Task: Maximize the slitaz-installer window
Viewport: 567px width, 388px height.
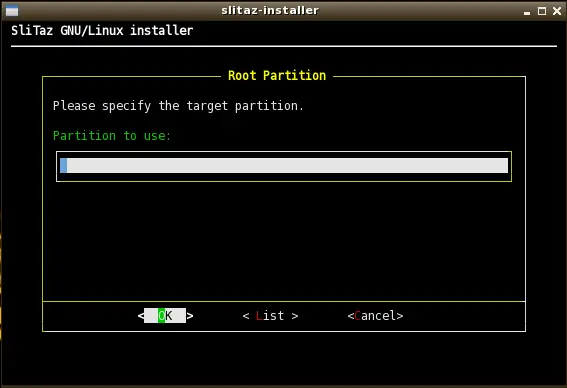Action: 542,11
